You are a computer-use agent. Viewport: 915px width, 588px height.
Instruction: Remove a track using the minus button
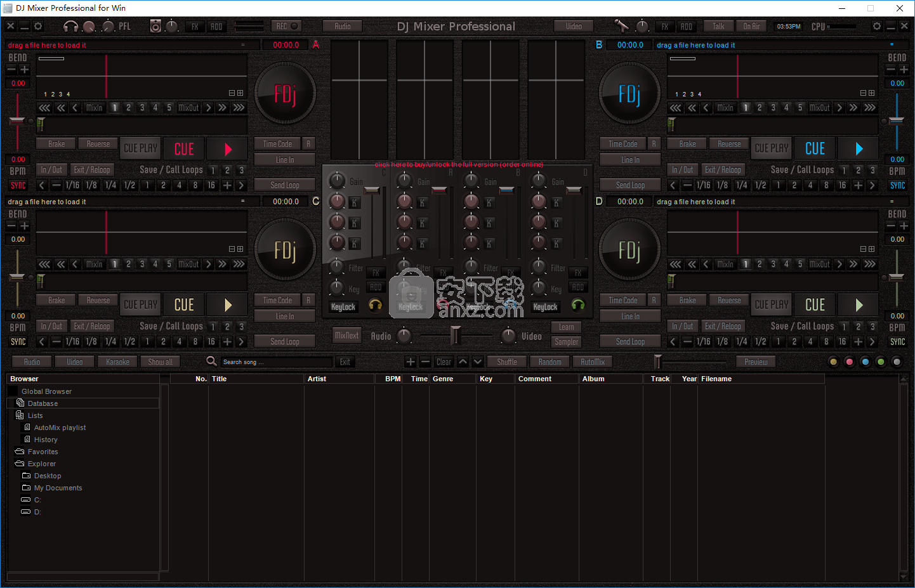[425, 362]
